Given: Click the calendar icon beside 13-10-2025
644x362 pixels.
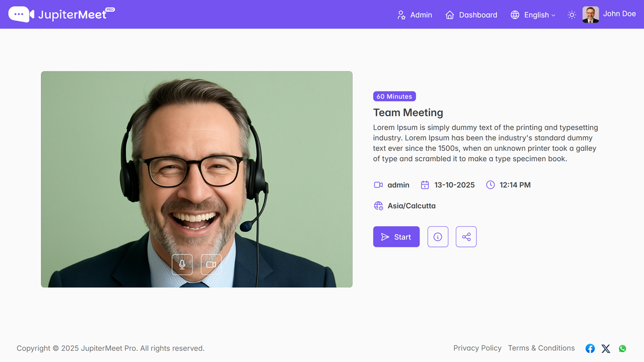Looking at the screenshot, I should (425, 185).
